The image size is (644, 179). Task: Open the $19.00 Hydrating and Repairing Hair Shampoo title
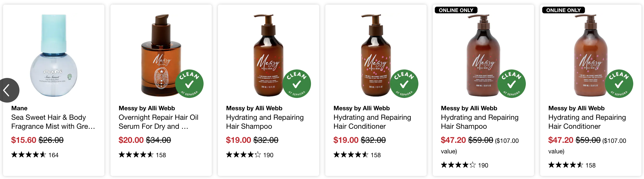265,122
